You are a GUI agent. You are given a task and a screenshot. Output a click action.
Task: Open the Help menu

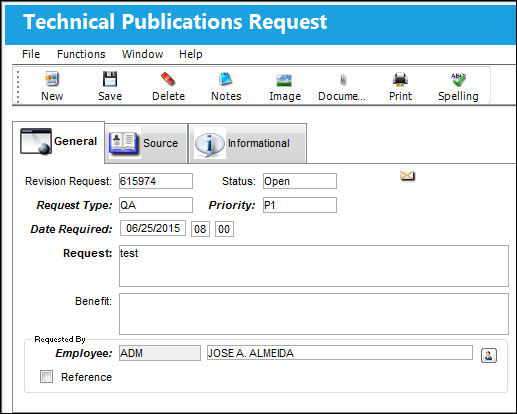(x=191, y=54)
